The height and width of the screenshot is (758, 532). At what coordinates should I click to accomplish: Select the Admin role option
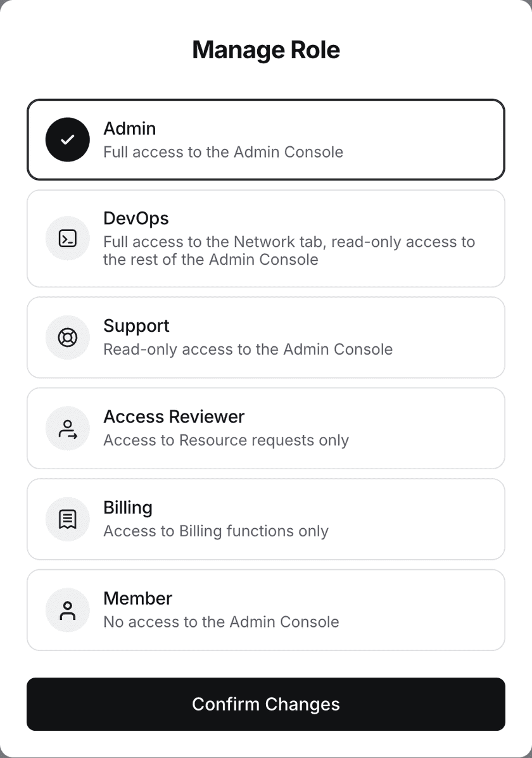266,140
